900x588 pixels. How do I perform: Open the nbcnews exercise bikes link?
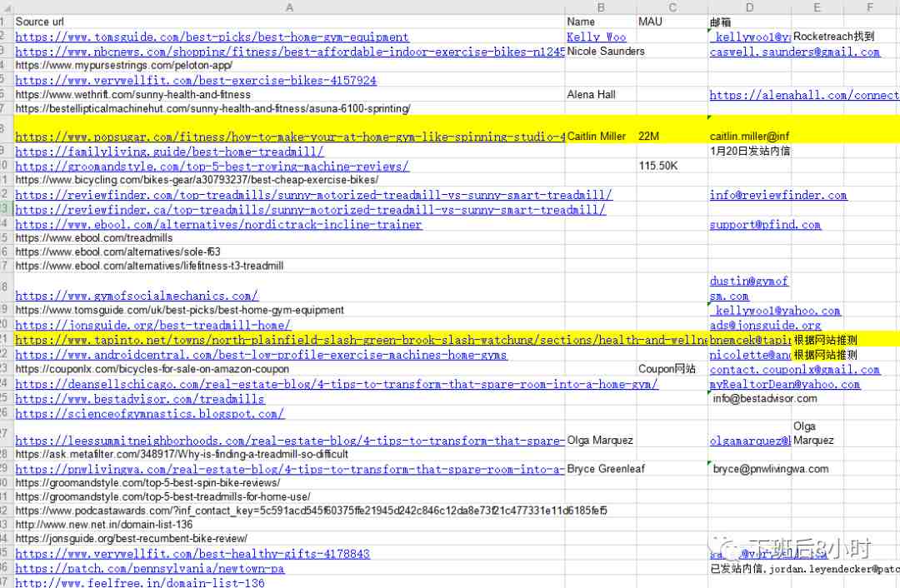[x=290, y=52]
